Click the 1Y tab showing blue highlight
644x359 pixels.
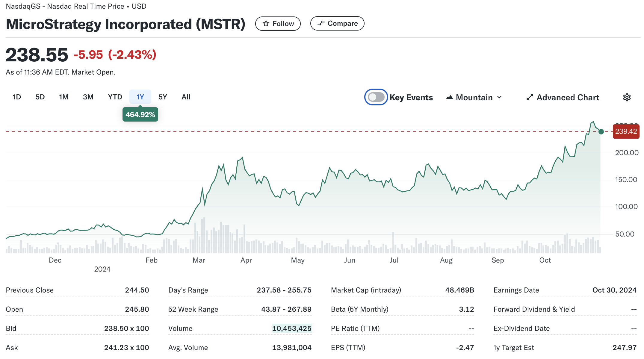coord(140,97)
